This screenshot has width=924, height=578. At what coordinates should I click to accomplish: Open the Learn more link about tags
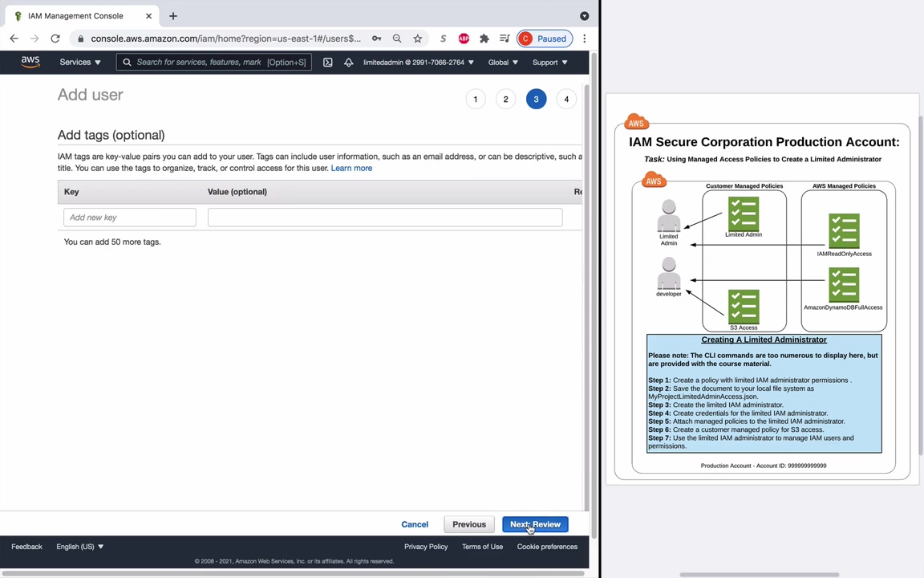click(351, 168)
